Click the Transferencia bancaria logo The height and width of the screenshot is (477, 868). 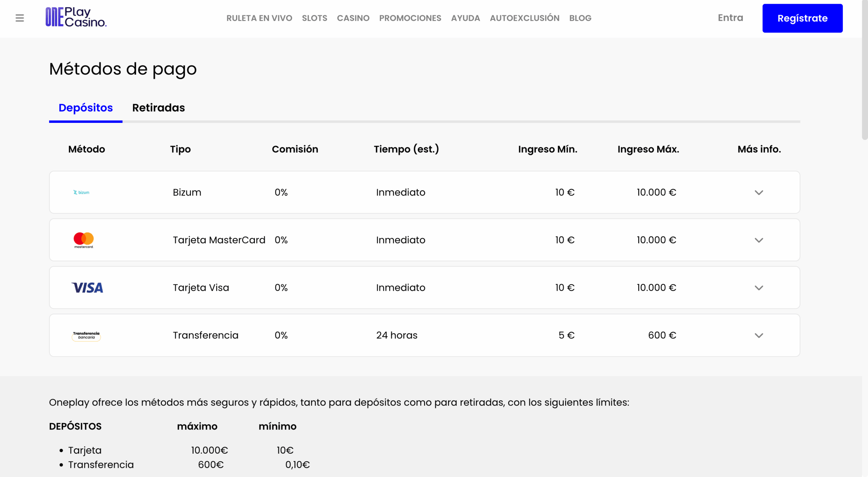point(86,335)
